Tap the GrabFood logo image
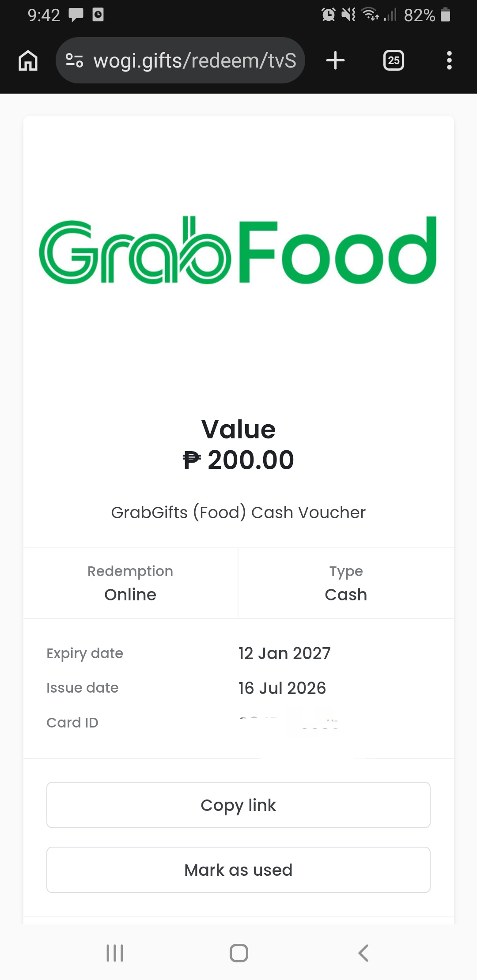This screenshot has height=980, width=477. pos(238,250)
